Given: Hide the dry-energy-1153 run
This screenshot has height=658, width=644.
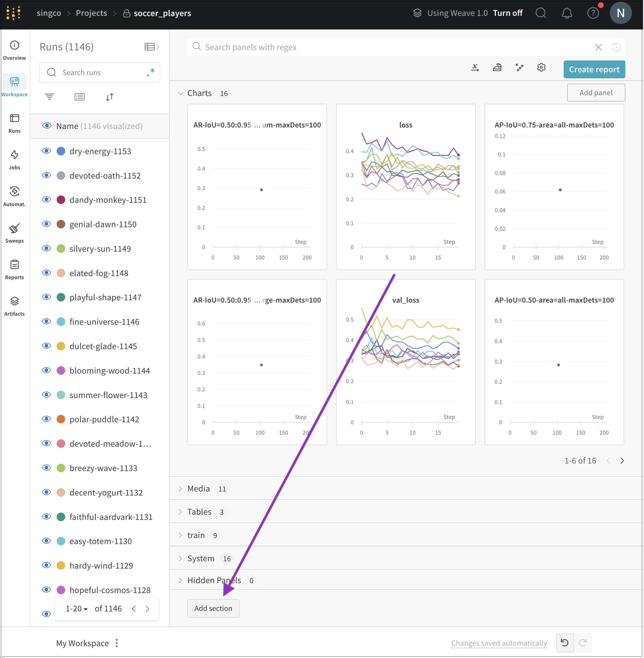Looking at the screenshot, I should (x=46, y=151).
